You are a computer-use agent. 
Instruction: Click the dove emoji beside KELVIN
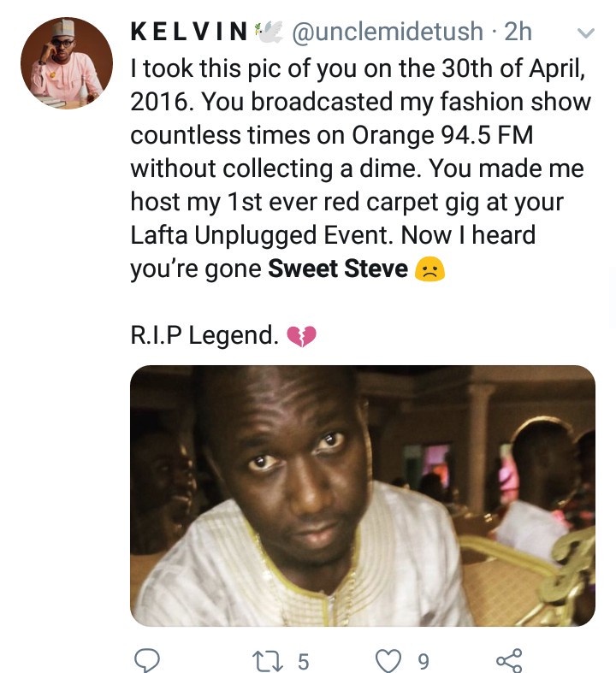(267, 32)
